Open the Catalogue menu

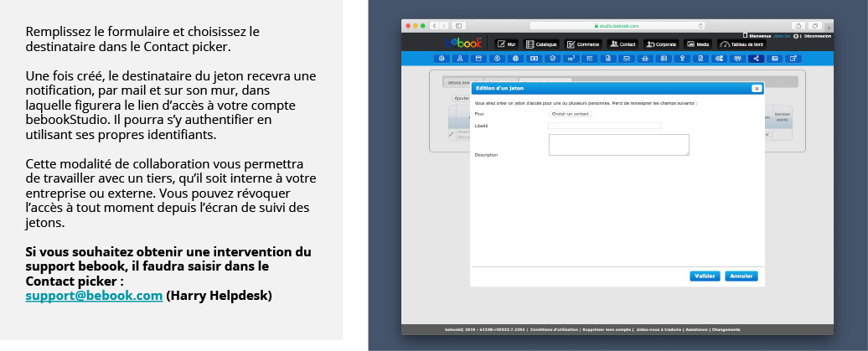541,44
